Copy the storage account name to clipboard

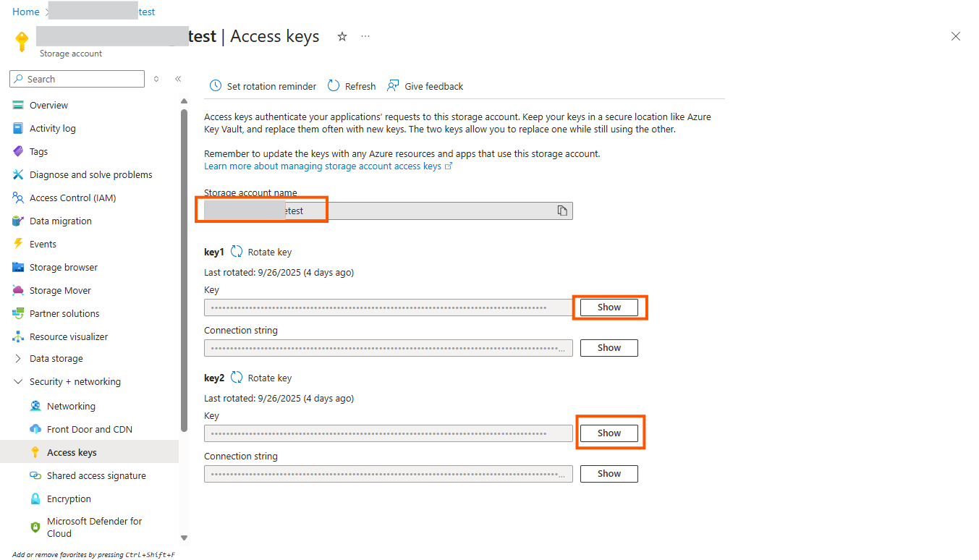[561, 211]
